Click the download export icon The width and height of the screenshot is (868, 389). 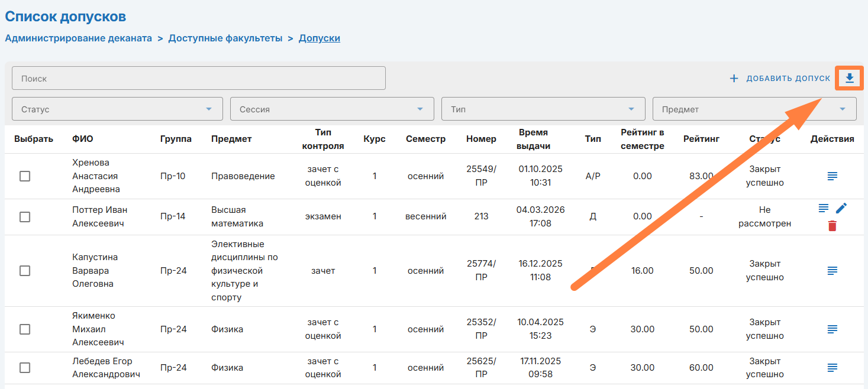point(849,78)
